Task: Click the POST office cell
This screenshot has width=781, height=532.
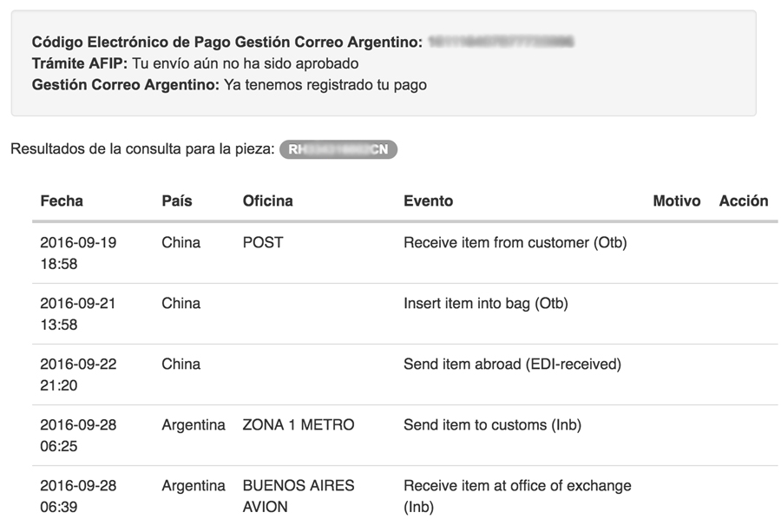Action: tap(263, 243)
